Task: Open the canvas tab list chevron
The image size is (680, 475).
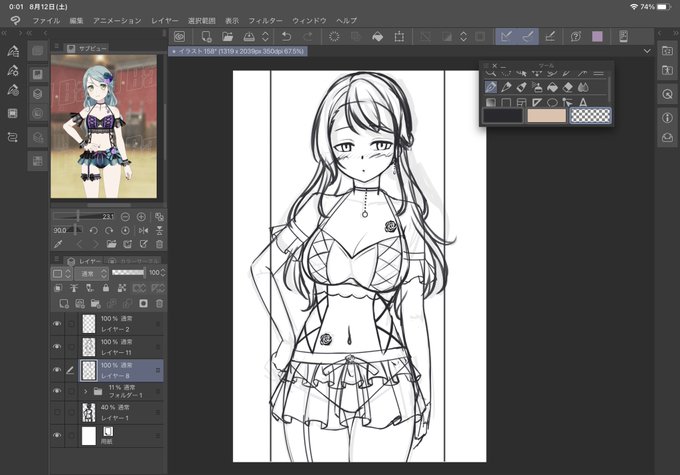Action: pos(647,51)
